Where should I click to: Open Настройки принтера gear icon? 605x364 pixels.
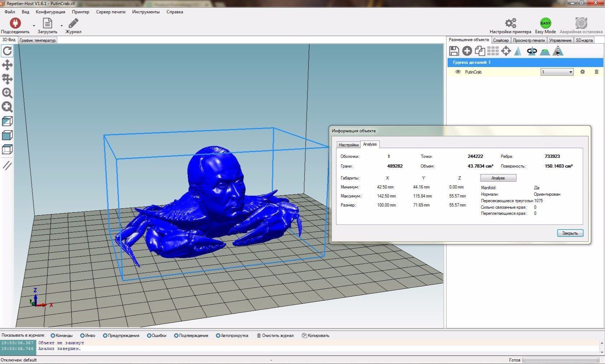510,23
